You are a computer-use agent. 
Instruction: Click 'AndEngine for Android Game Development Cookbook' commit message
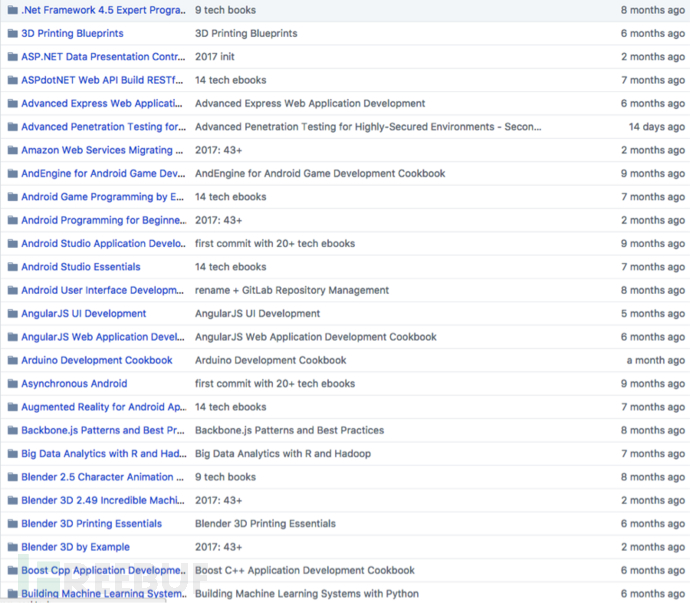pyautogui.click(x=320, y=173)
